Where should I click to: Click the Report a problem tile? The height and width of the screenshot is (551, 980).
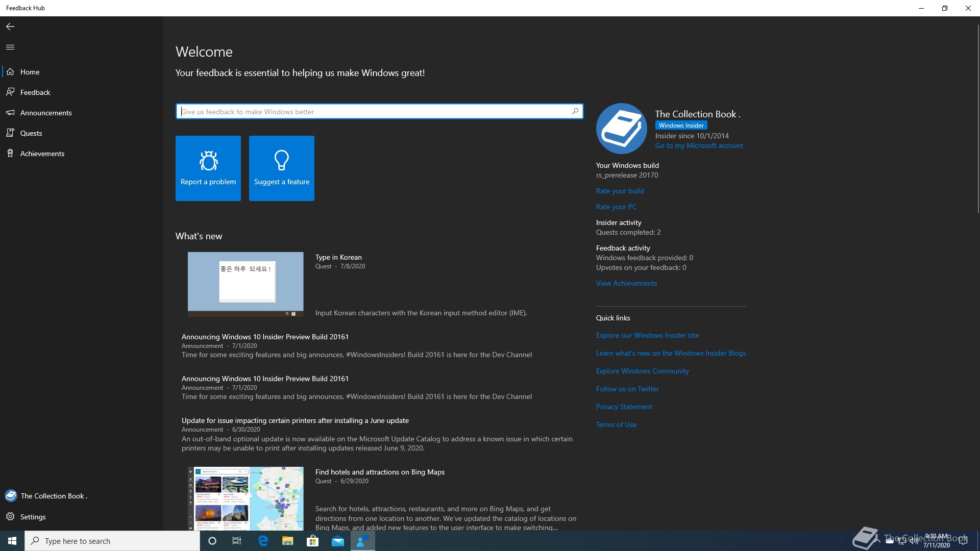208,168
